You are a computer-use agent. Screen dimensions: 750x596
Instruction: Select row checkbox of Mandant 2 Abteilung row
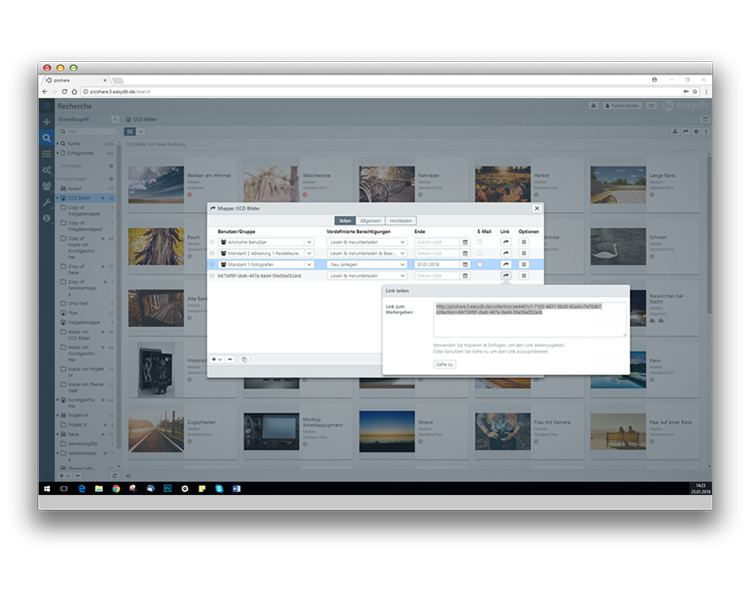point(212,253)
